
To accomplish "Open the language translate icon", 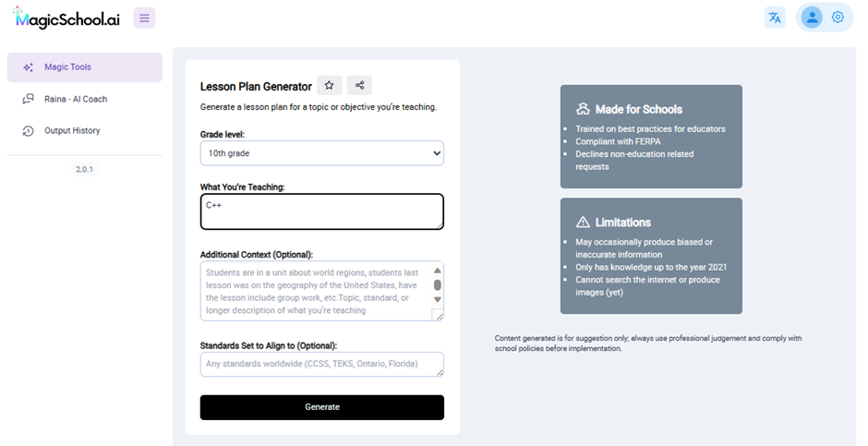I will click(775, 18).
